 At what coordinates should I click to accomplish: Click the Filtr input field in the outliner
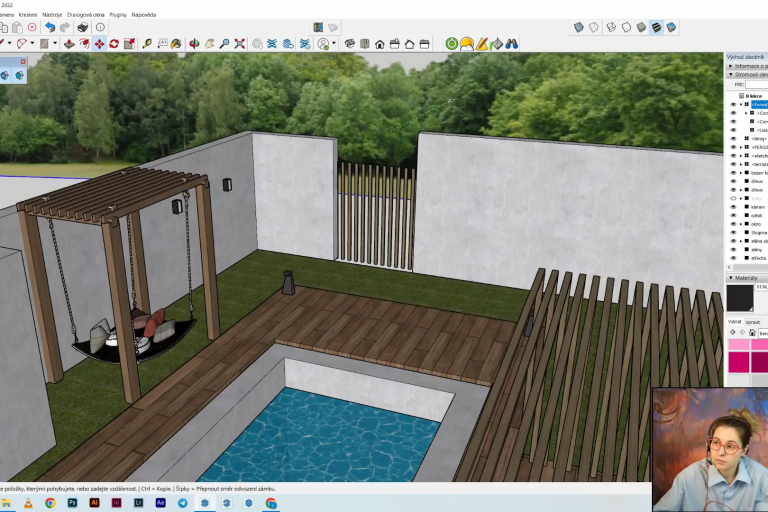(755, 84)
